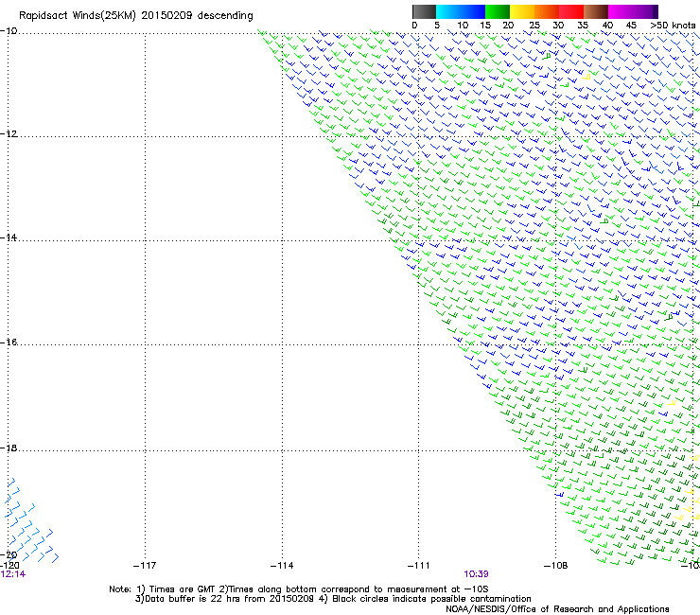
Task: Select the cyan 5-10 knots color swatch
Action: coord(448,11)
